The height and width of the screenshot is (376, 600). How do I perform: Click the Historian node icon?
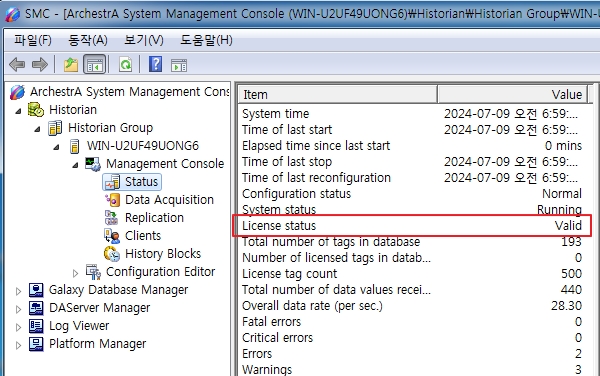36,110
